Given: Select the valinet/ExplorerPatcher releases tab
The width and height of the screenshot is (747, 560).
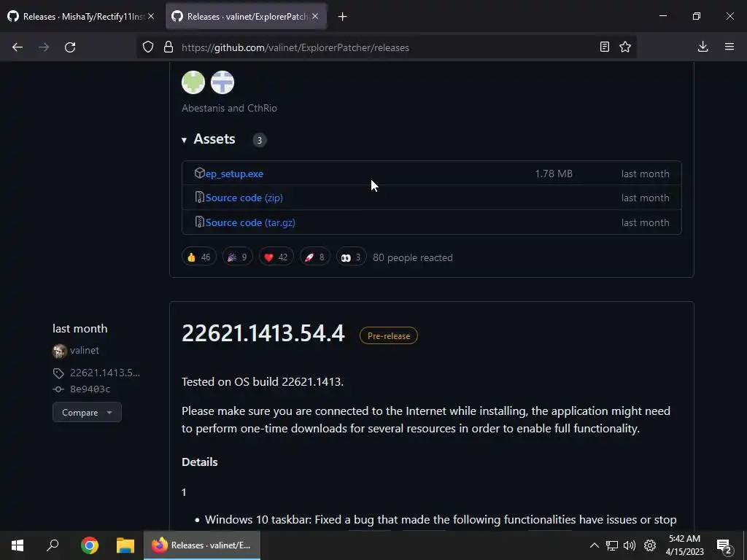Looking at the screenshot, I should 247,16.
